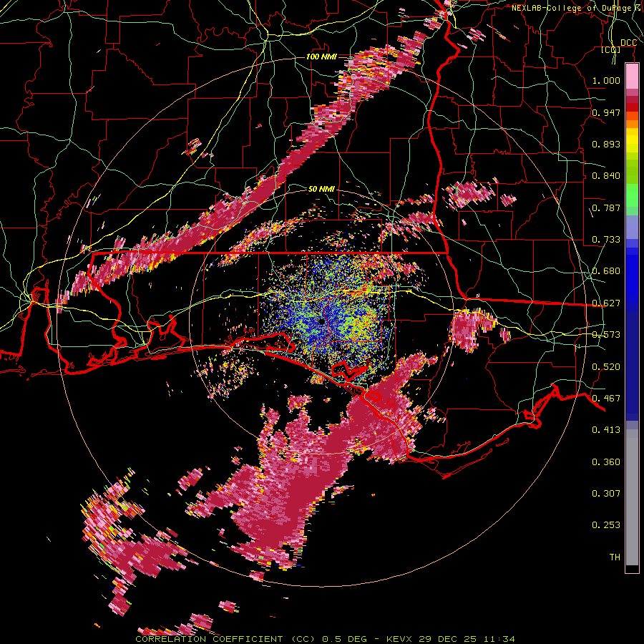Select the 0.307 legend value
Viewport: 644px width, 644px height.
606,493
